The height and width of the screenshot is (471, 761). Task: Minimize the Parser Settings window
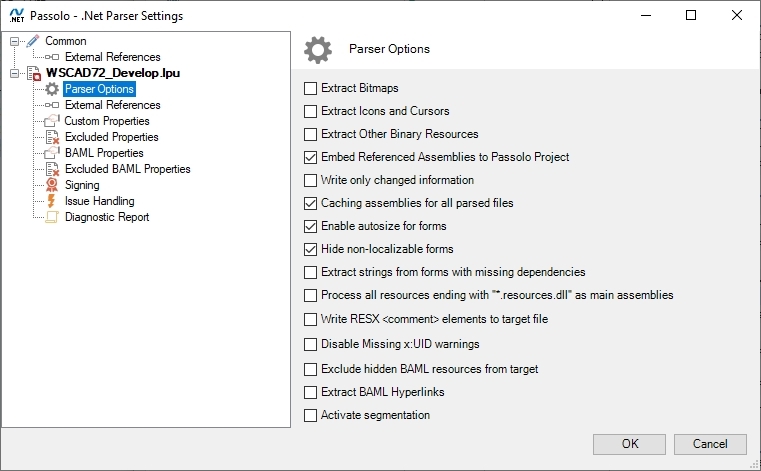pyautogui.click(x=646, y=16)
